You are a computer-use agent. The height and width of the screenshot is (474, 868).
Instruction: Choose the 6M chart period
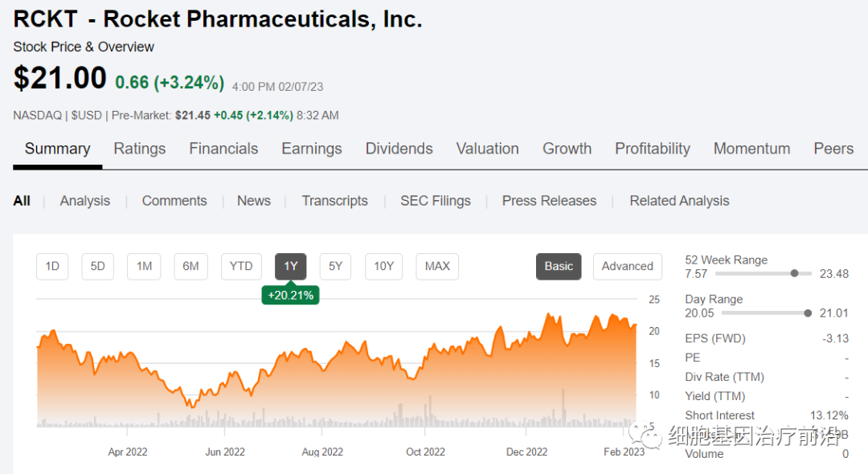coord(190,266)
